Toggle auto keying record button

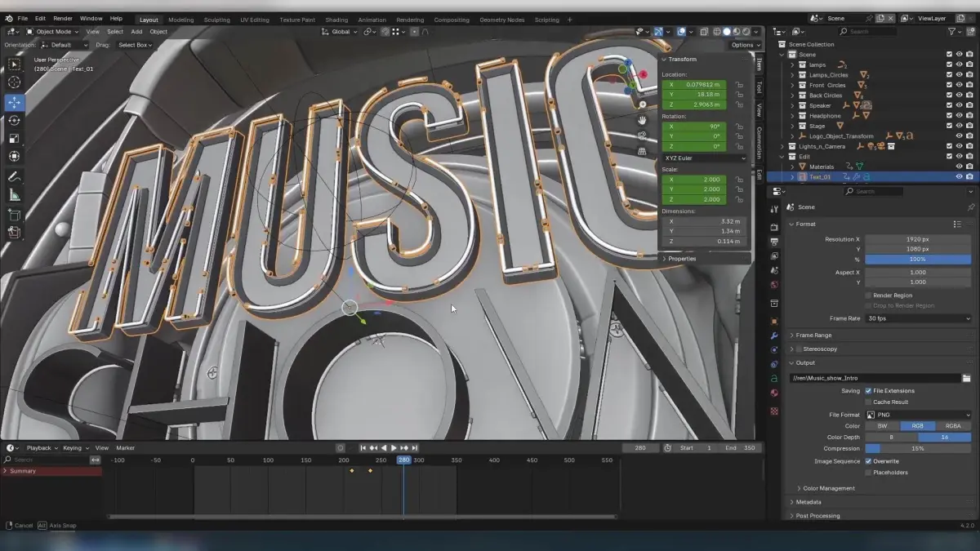(x=341, y=448)
